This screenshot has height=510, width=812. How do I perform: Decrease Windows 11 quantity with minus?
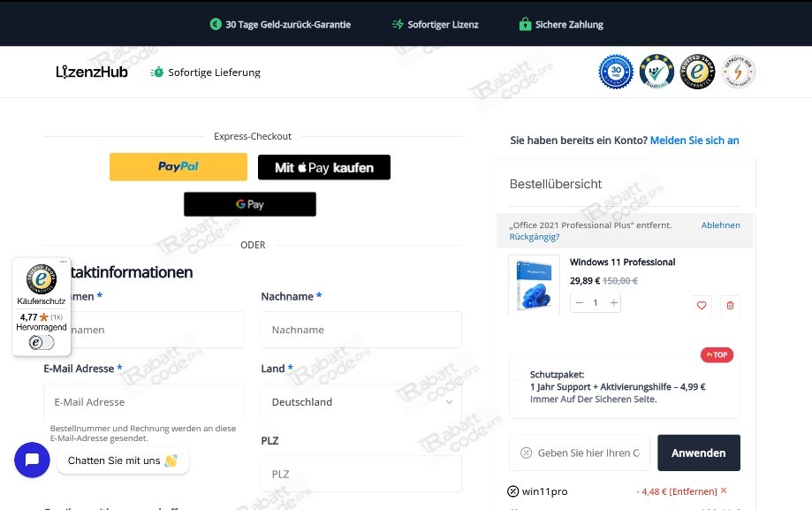click(580, 302)
